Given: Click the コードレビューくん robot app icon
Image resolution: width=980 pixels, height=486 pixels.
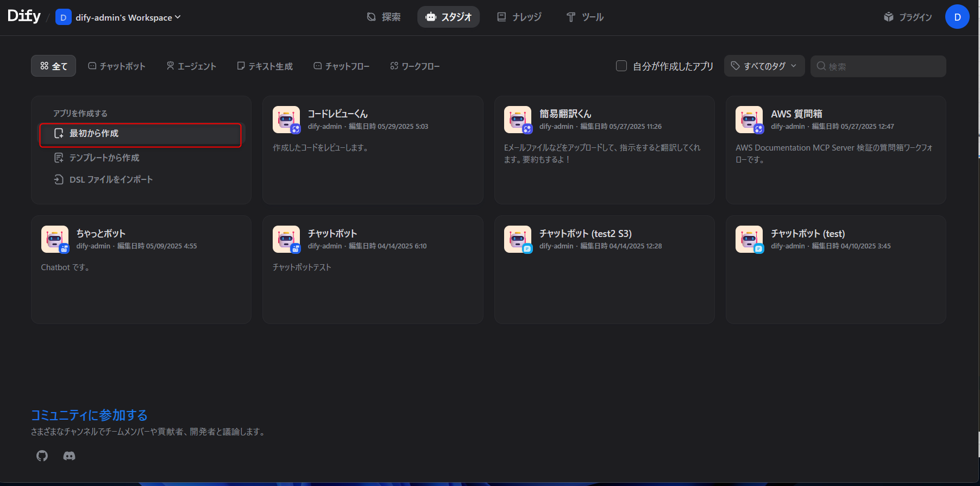Looking at the screenshot, I should 286,120.
